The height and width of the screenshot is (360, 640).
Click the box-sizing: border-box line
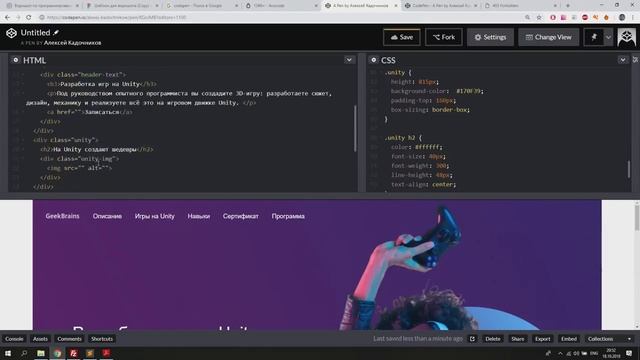[430, 110]
